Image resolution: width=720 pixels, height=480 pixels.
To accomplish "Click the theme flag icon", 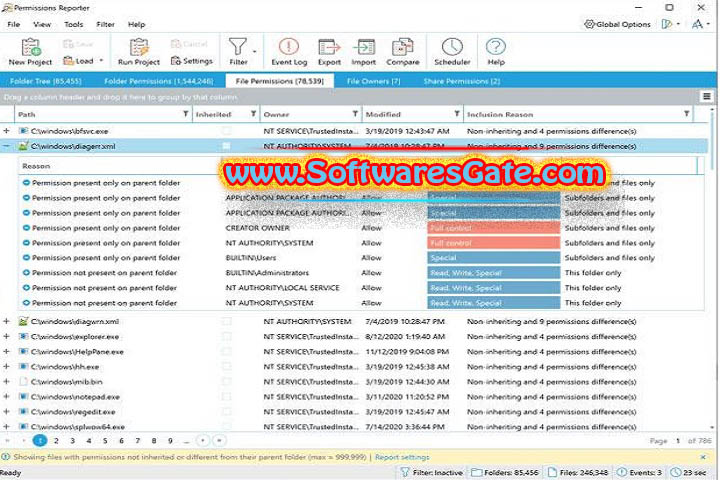I will 667,24.
